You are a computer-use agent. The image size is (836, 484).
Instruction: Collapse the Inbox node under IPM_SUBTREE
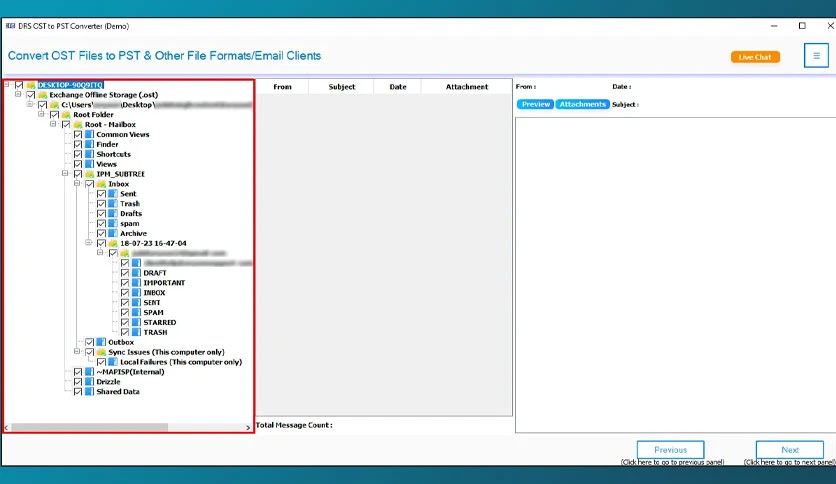tap(77, 183)
